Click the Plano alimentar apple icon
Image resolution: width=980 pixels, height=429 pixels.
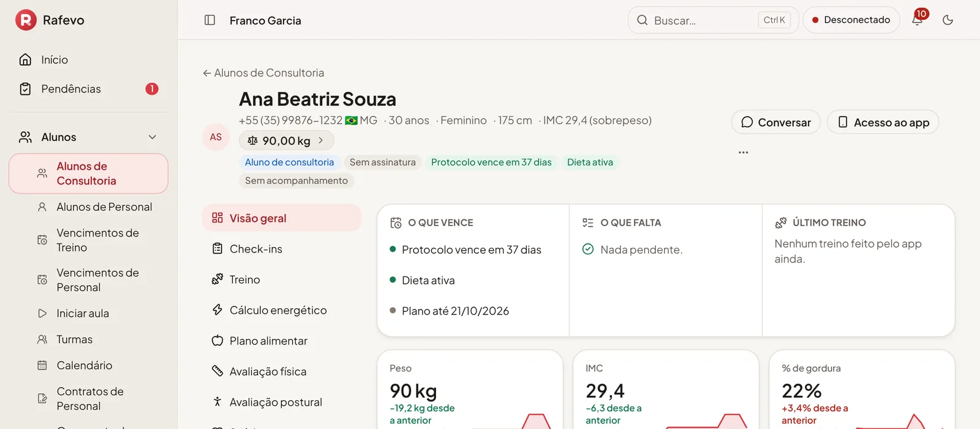pyautogui.click(x=217, y=340)
